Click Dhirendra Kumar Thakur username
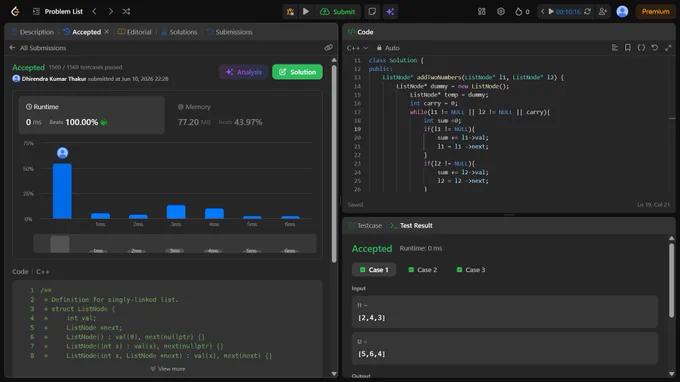The image size is (680, 382). coord(54,79)
